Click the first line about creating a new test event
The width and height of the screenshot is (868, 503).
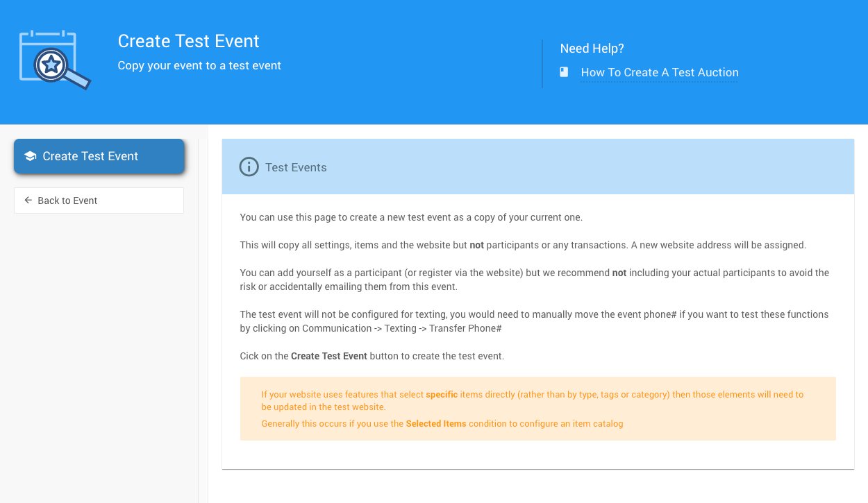411,217
